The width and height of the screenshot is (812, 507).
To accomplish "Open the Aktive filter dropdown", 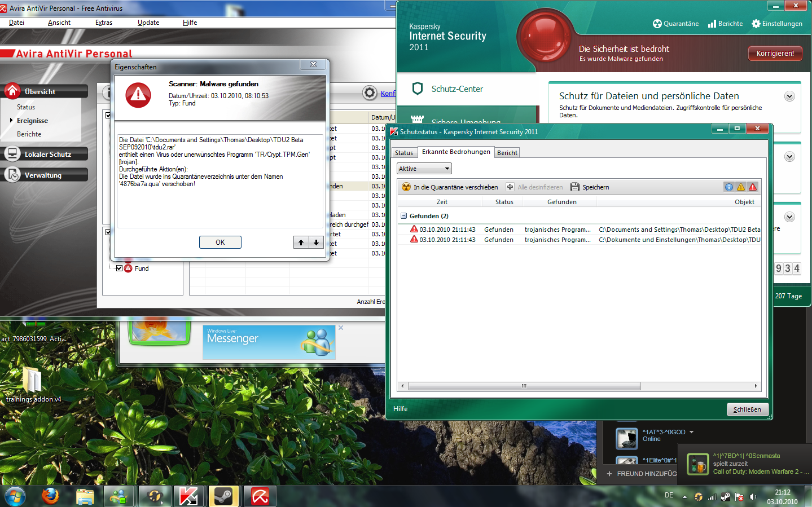I will [x=424, y=169].
